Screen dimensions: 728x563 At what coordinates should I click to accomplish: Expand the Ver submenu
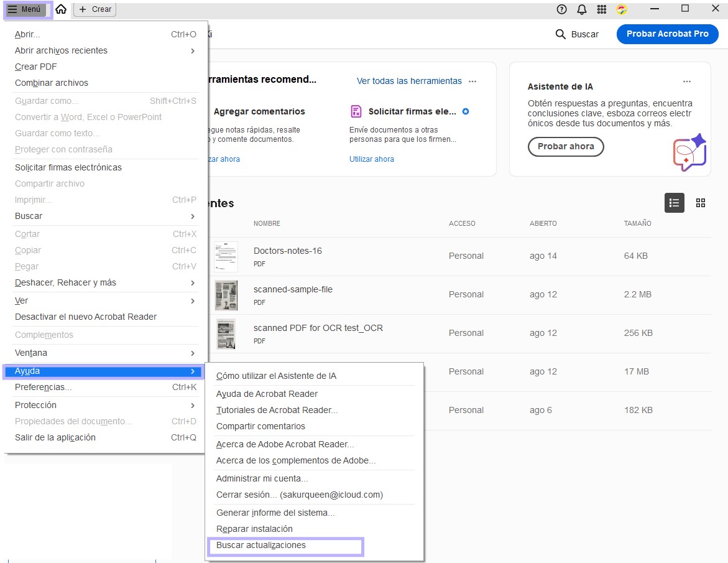[x=106, y=301]
